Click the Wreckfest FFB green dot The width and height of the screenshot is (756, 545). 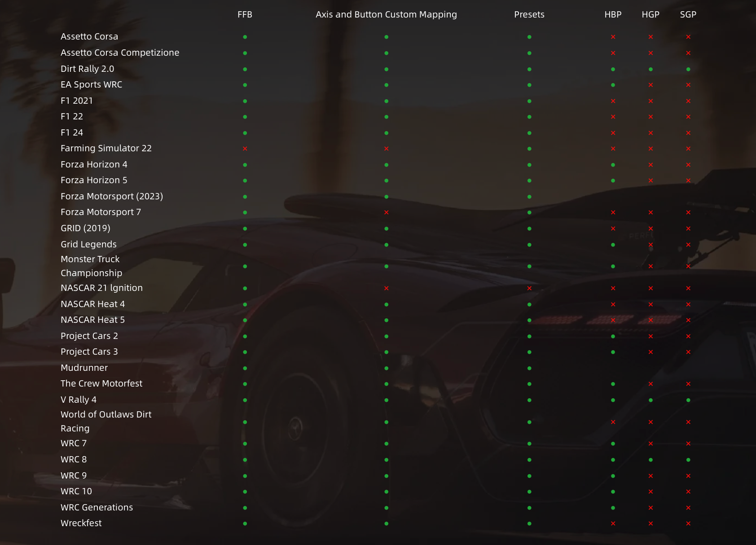pos(245,523)
